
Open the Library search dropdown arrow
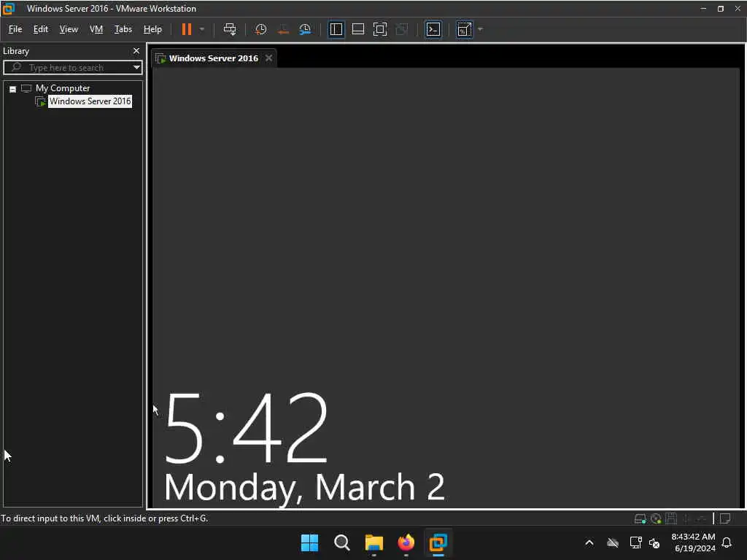pyautogui.click(x=136, y=68)
